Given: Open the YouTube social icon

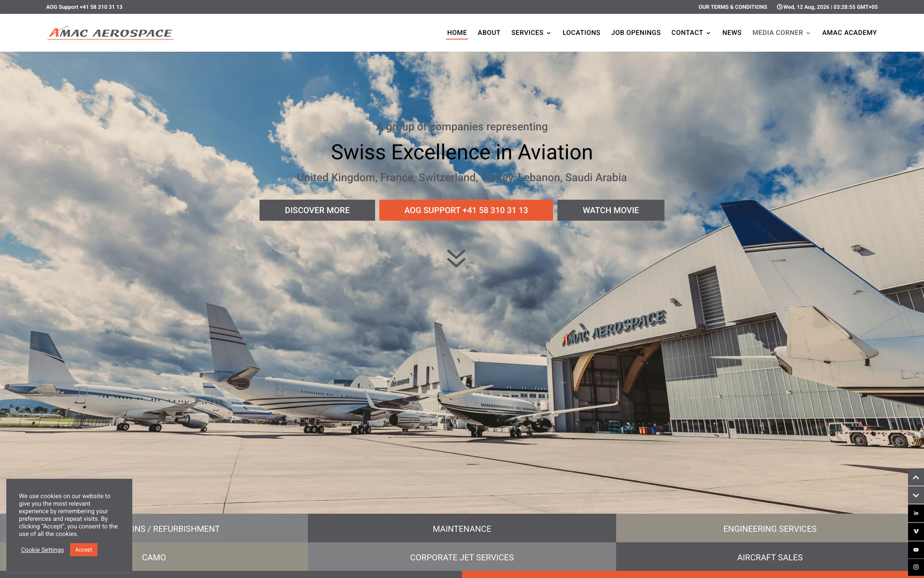Looking at the screenshot, I should coord(916,549).
